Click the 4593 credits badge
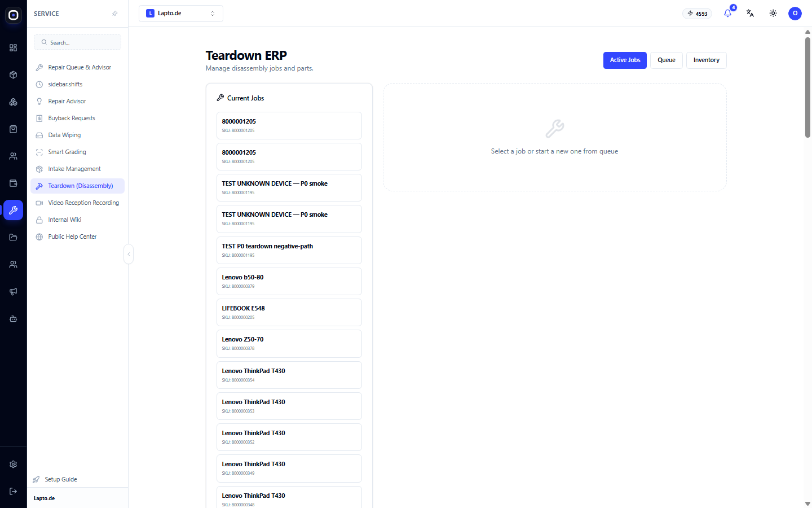This screenshot has height=508, width=812. 698,14
